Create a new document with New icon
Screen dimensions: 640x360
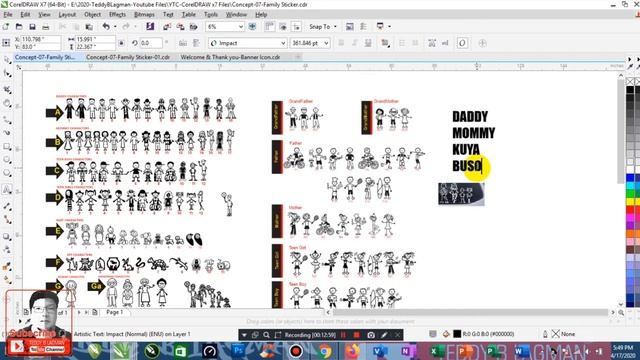pyautogui.click(x=6, y=27)
